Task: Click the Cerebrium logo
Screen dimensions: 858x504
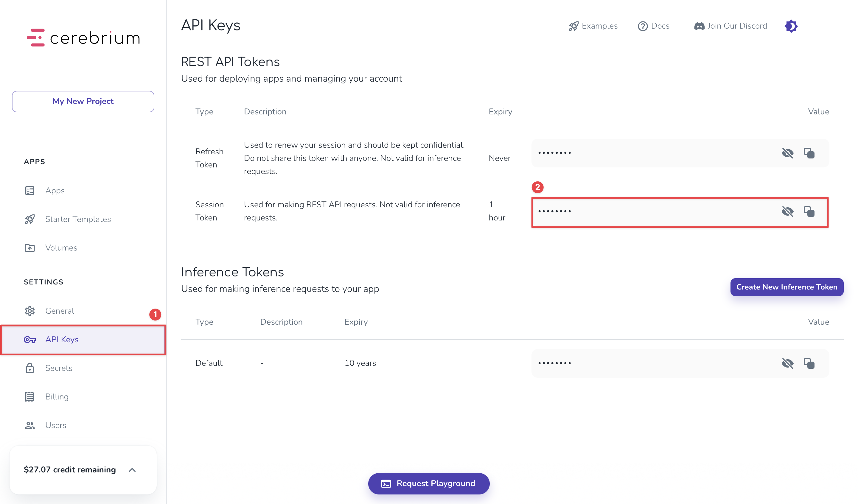Action: (83, 38)
